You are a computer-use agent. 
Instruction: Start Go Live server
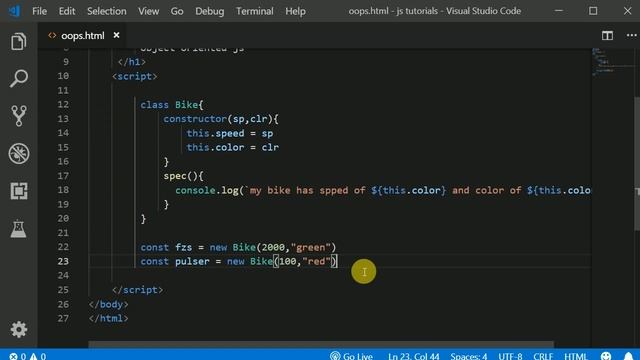[351, 356]
